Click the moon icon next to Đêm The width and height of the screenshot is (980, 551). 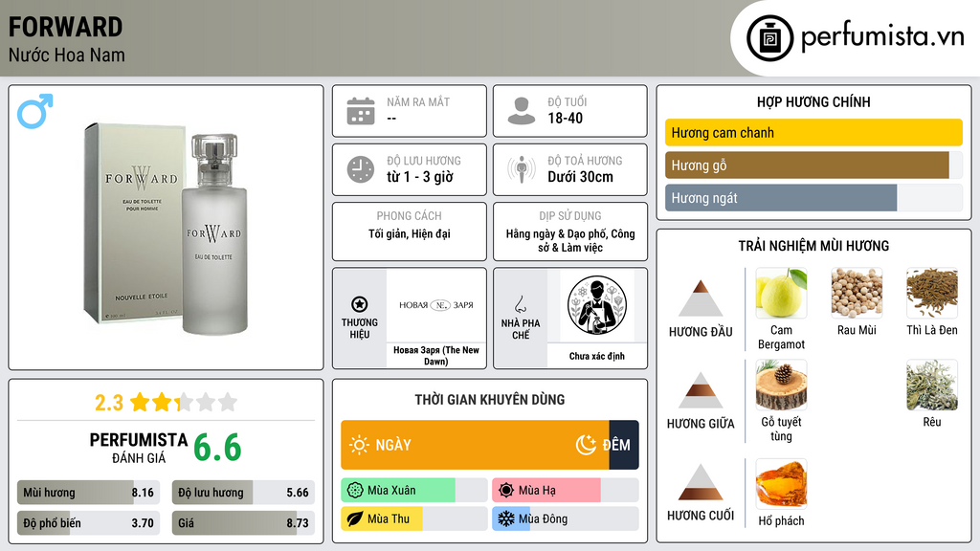[586, 445]
